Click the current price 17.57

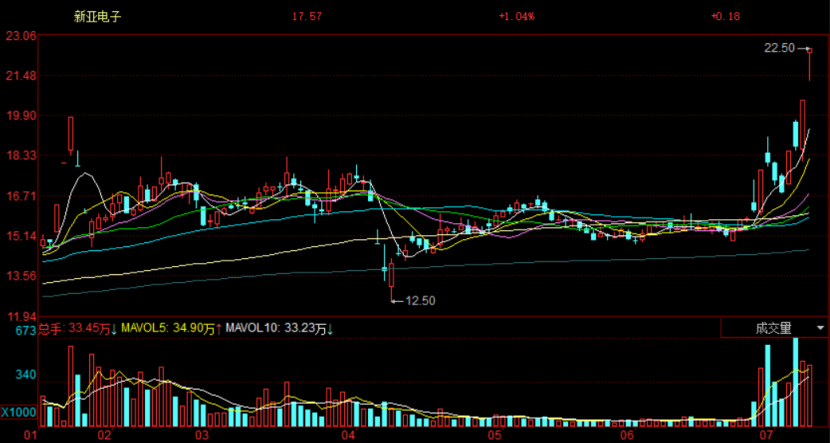click(x=307, y=16)
